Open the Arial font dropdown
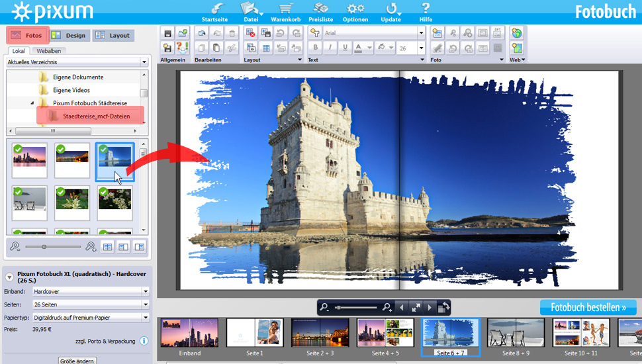This screenshot has width=642, height=364. pyautogui.click(x=420, y=32)
